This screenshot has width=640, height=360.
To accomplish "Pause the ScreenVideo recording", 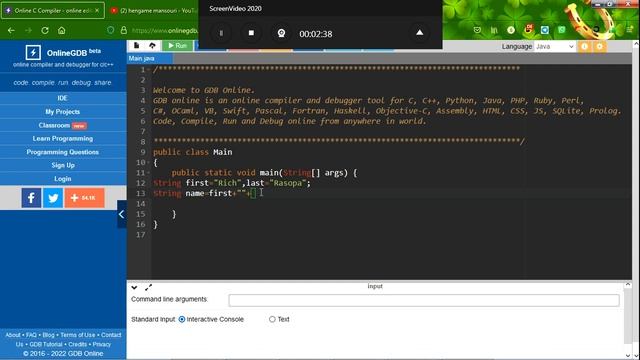I will [221, 33].
